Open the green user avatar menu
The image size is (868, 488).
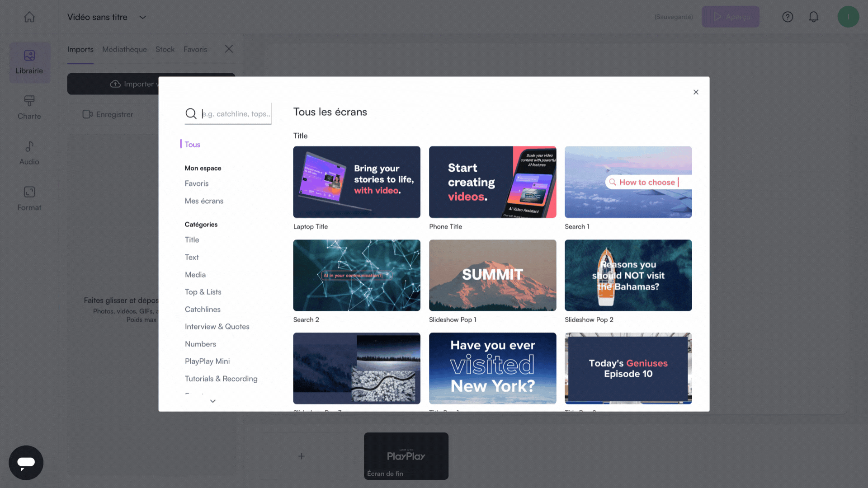[x=848, y=17]
